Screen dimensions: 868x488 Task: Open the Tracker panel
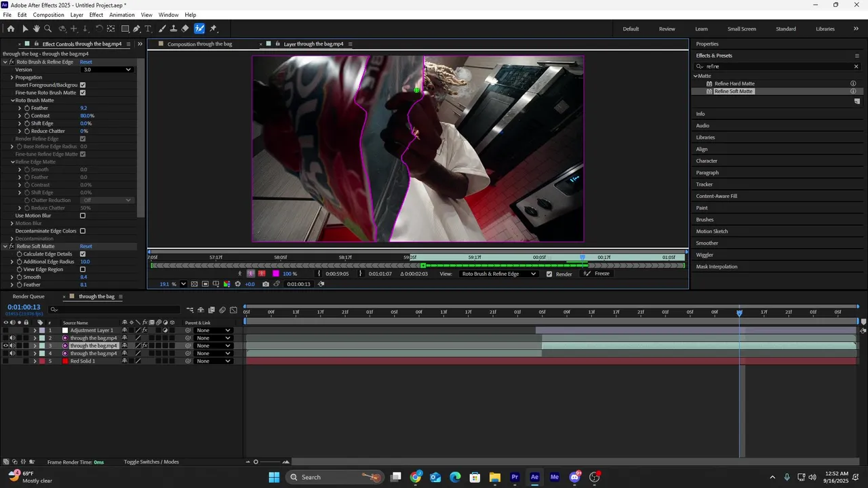[x=705, y=184]
